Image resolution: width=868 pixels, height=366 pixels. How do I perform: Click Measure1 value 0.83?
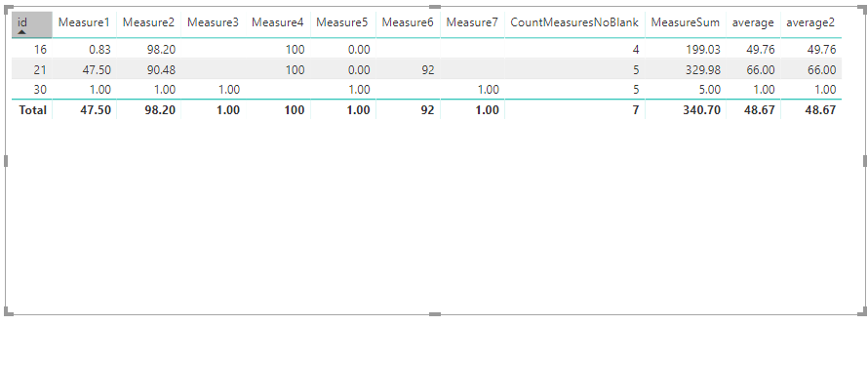[99, 50]
